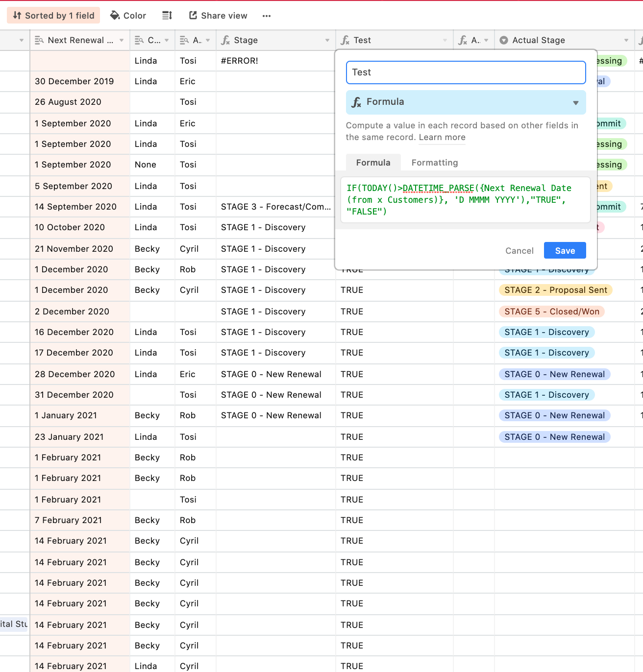Click the STAGE 2 - Proposal Sent tag
Image resolution: width=643 pixels, height=672 pixels.
click(x=555, y=290)
